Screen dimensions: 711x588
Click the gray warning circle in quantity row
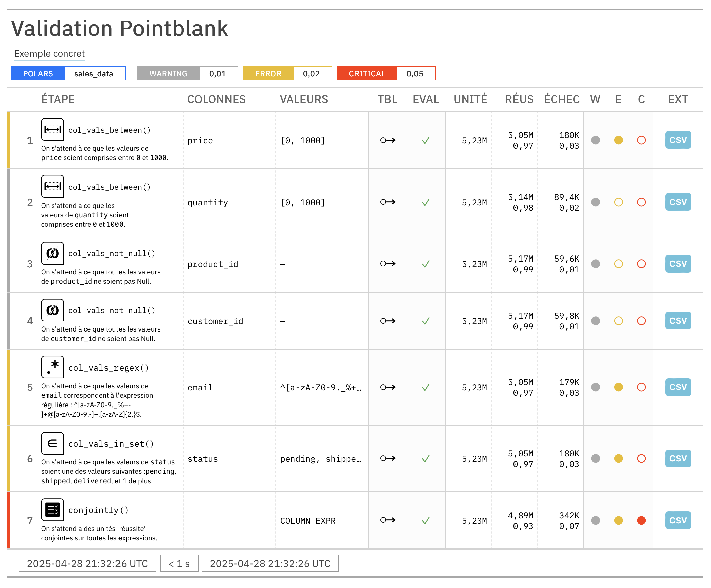tap(596, 202)
